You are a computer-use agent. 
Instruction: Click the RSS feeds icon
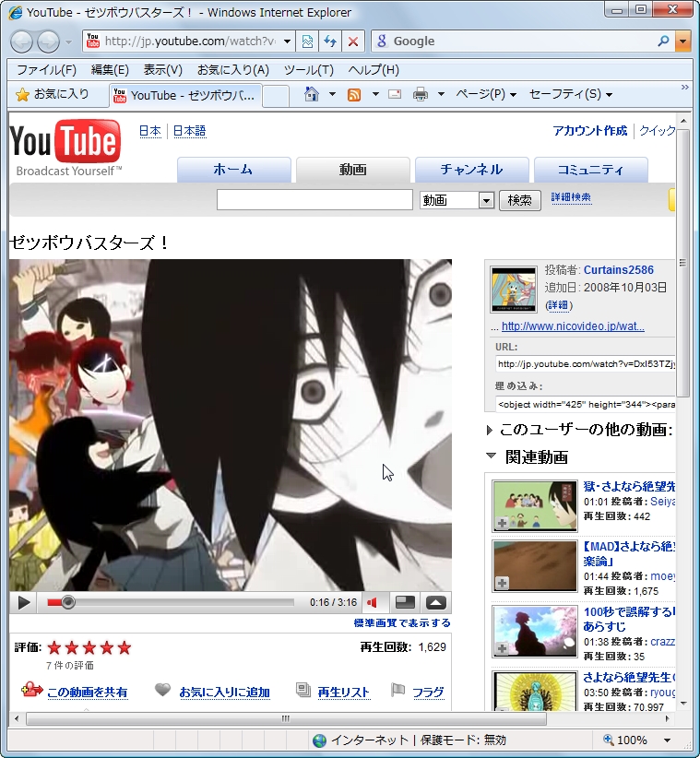pyautogui.click(x=354, y=95)
